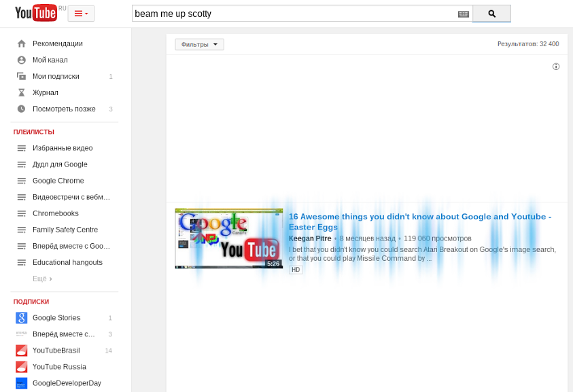This screenshot has height=392, width=573.
Task: Click the home icon next to Рекомендации
Action: [x=22, y=43]
